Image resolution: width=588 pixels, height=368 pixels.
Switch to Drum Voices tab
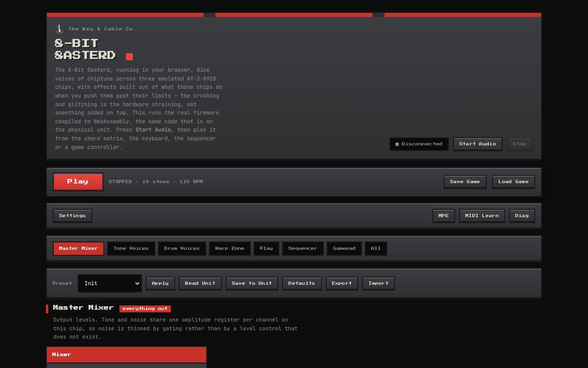[181, 248]
